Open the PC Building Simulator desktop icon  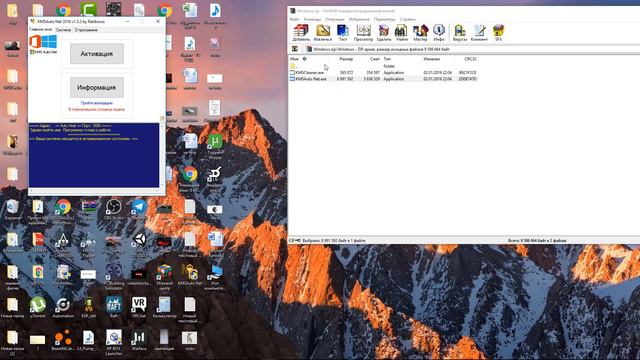(114, 277)
